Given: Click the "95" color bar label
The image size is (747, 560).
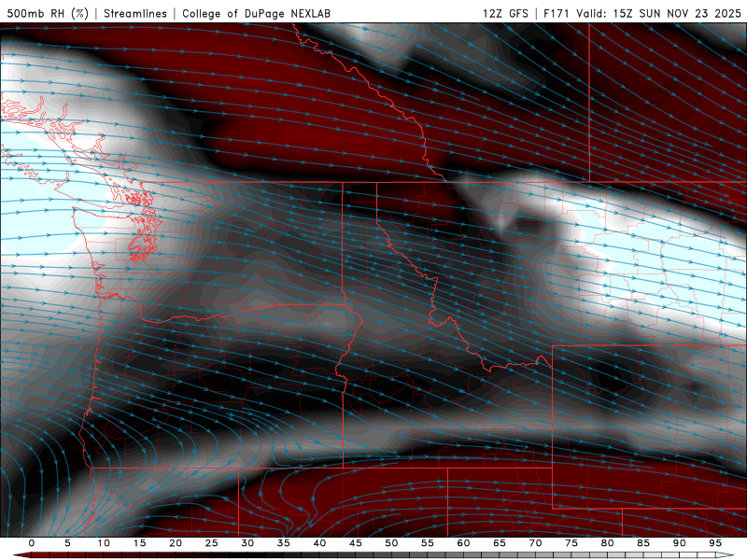Looking at the screenshot, I should [x=715, y=543].
